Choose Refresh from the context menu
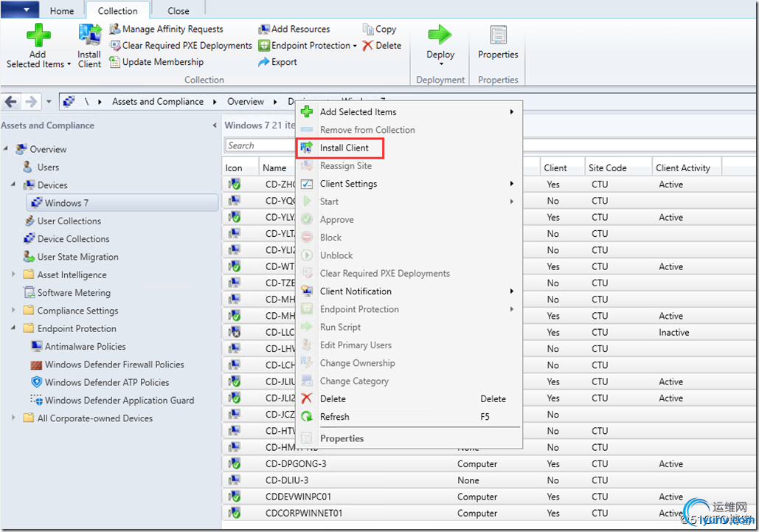Image resolution: width=759 pixels, height=532 pixels. pos(334,417)
